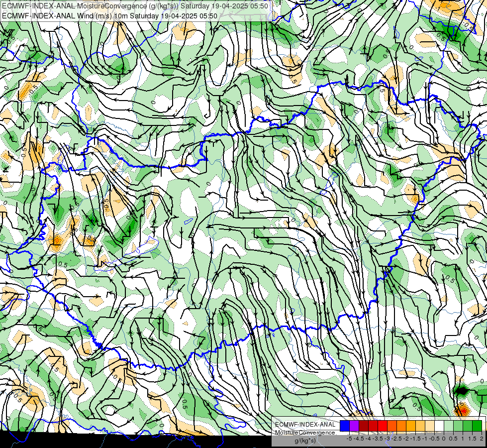Viewport: 487px width, 448px height.
Task: Select the pale peach legend swatch
Action: 429,426
